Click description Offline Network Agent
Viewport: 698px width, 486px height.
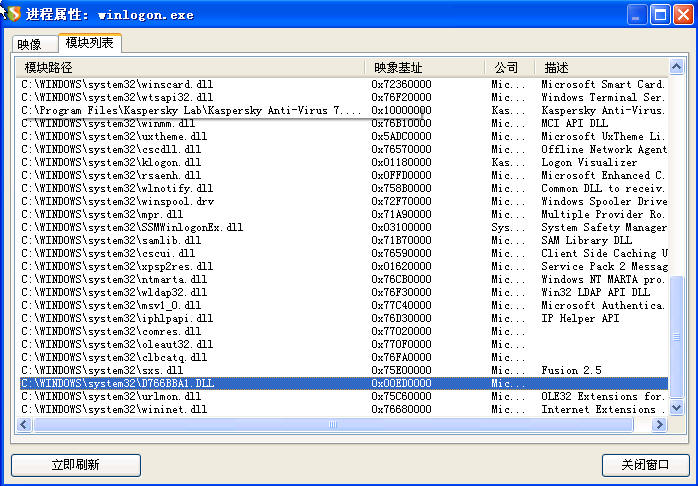tap(604, 149)
